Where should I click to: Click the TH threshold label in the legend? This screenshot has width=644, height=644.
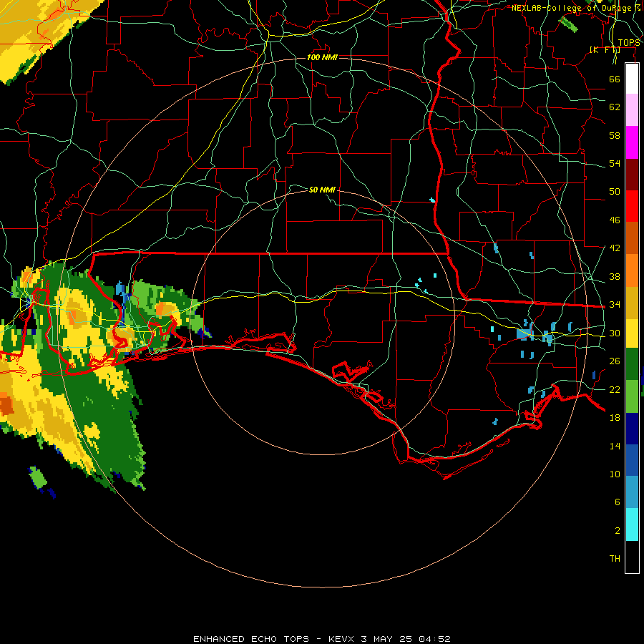click(615, 558)
